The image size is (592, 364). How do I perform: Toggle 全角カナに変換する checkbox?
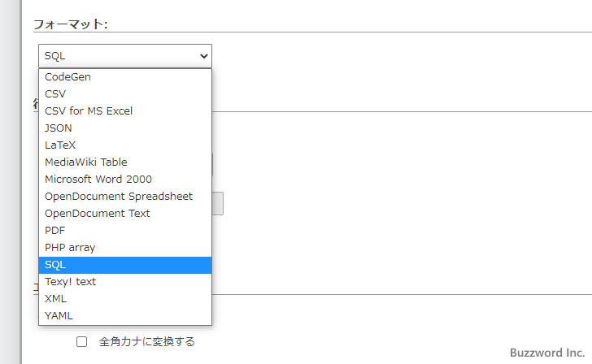pyautogui.click(x=81, y=342)
